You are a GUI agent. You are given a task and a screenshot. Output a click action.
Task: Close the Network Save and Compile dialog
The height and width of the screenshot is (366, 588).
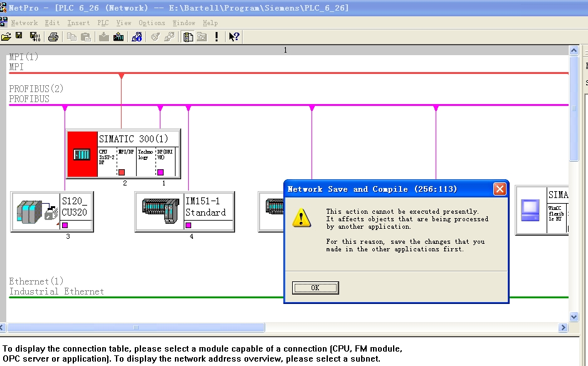click(500, 189)
